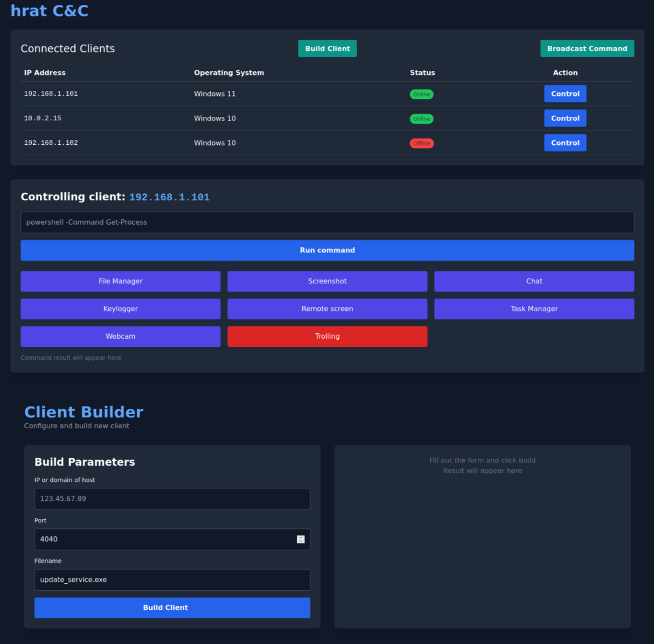This screenshot has width=654, height=644.
Task: Click the Online badge for 192.168.1.101
Action: click(x=422, y=94)
